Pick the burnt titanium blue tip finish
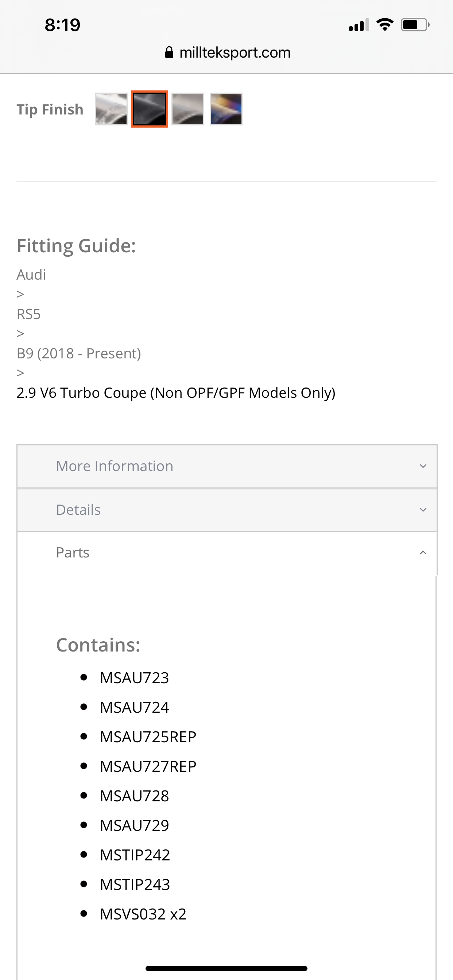Screen dimensions: 453x980 [226, 109]
